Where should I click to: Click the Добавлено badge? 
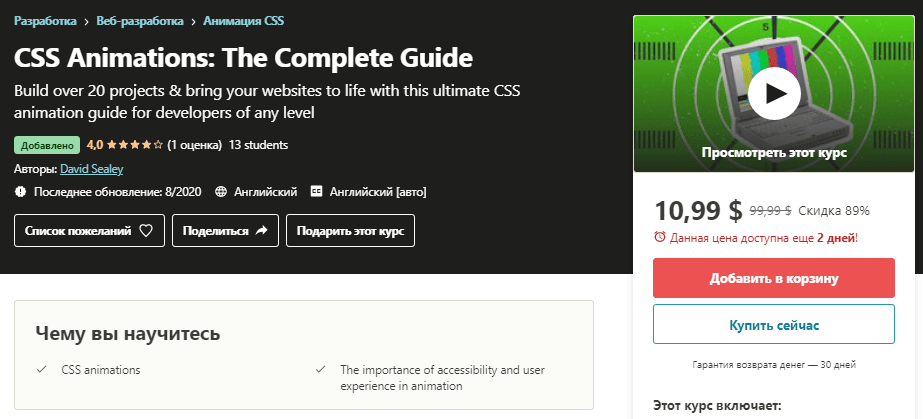click(x=47, y=145)
